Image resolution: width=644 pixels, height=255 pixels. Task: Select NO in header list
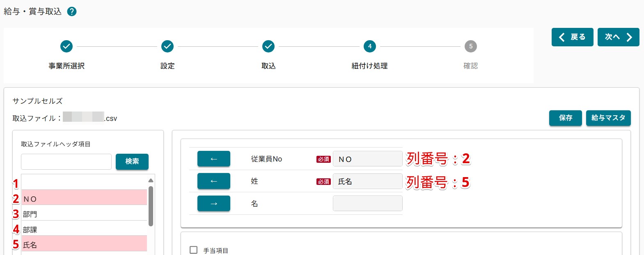point(84,199)
